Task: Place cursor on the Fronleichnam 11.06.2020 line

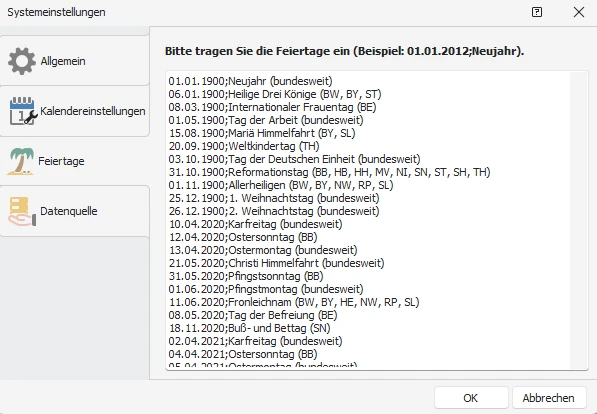Action: click(294, 302)
